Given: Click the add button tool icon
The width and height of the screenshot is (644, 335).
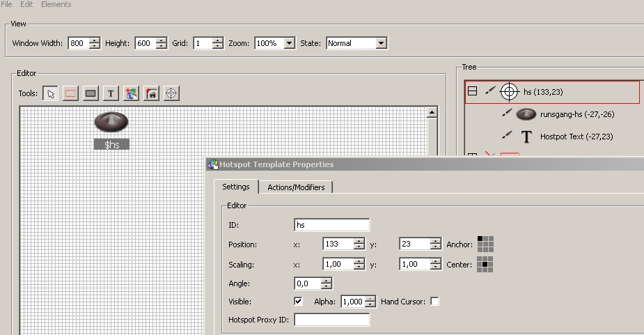Looking at the screenshot, I should point(151,93).
